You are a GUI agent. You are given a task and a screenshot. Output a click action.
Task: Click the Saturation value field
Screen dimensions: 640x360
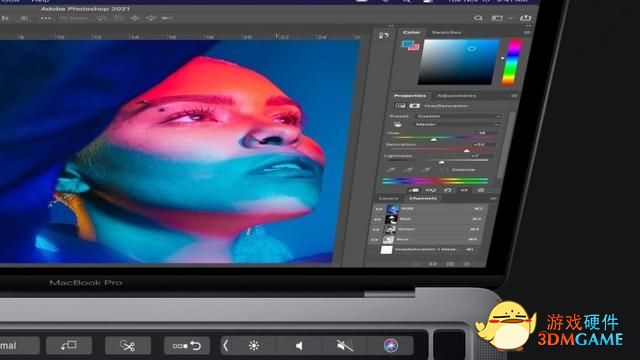(x=483, y=144)
